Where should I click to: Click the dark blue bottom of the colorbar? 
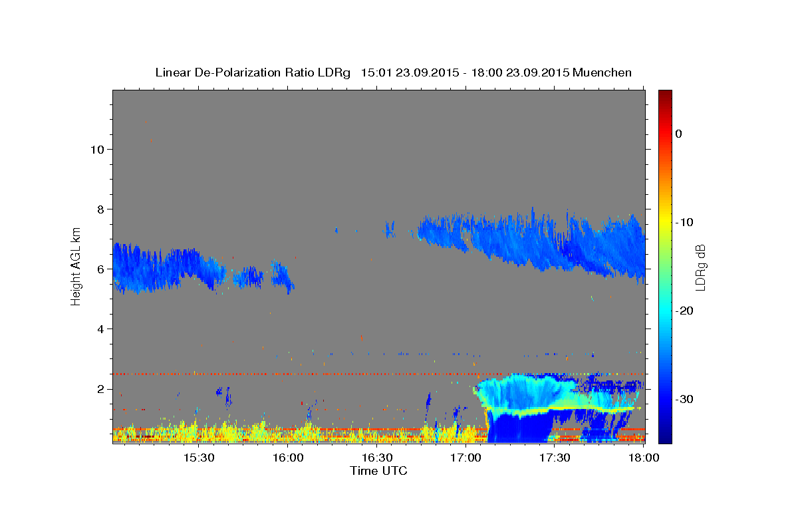tap(665, 436)
